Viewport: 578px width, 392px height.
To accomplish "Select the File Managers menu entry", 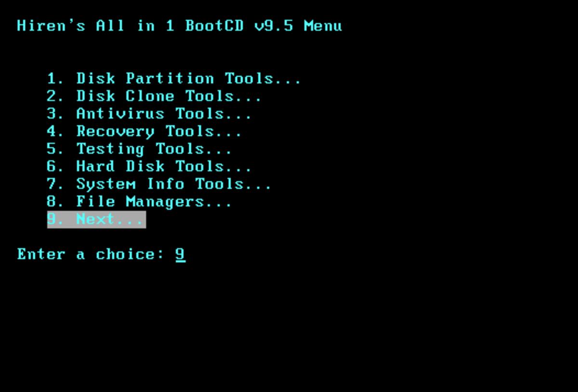I will (x=140, y=201).
